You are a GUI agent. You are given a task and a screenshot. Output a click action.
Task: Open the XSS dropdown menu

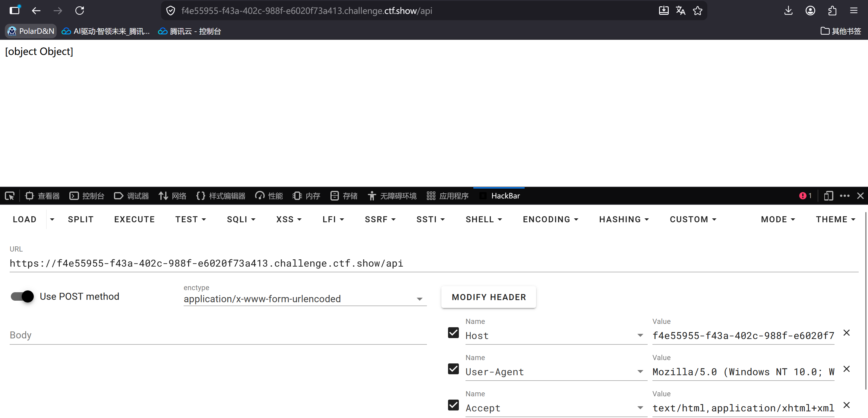click(289, 220)
